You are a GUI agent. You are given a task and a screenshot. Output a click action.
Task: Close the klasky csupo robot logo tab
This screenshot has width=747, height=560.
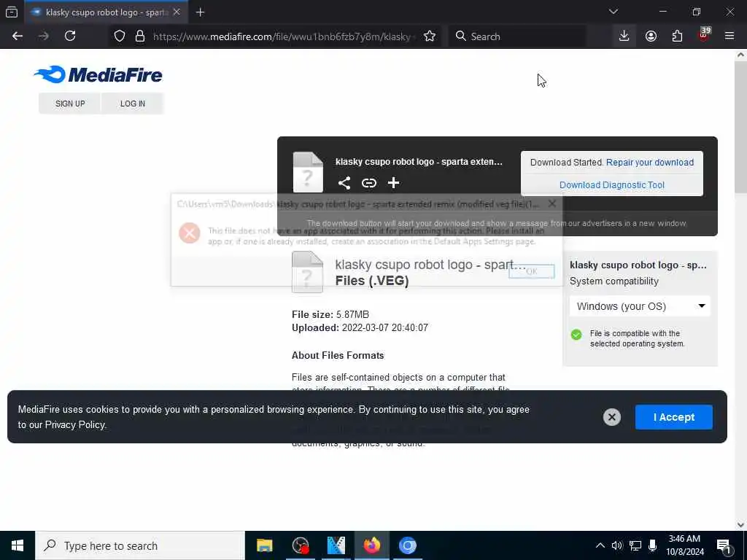point(177,12)
